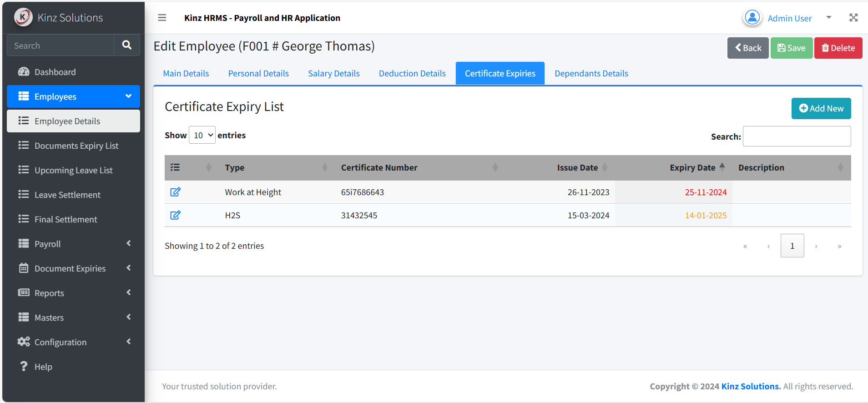The image size is (868, 403).
Task: Click the sidebar Search input field
Action: tap(61, 45)
